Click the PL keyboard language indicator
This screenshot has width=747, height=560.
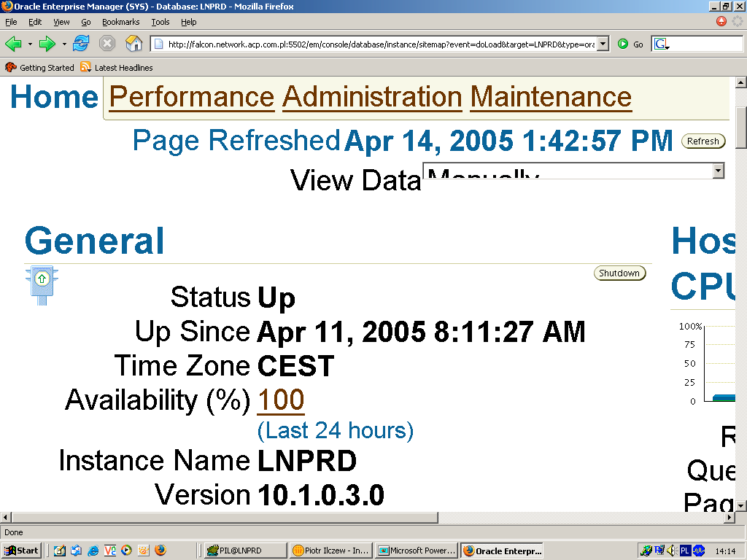pos(685,551)
